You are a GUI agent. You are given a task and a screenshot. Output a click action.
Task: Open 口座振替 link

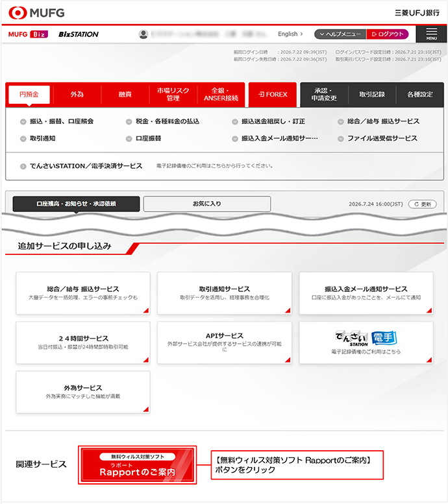point(149,139)
